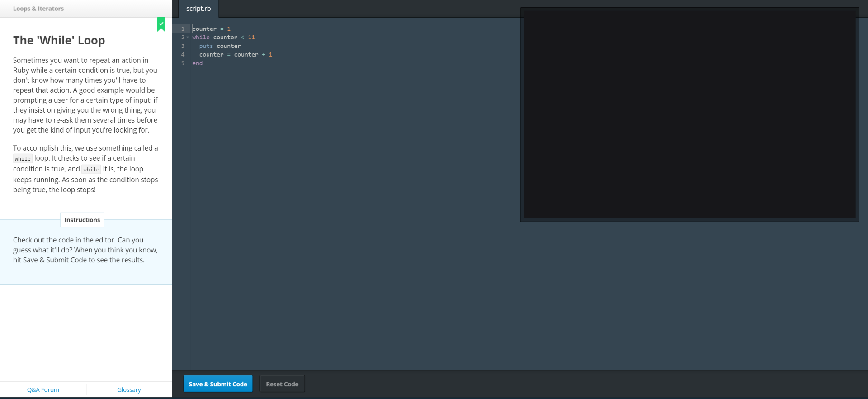Screen dimensions: 868x399
Task: Click Save & Submit Code button
Action: tap(218, 384)
